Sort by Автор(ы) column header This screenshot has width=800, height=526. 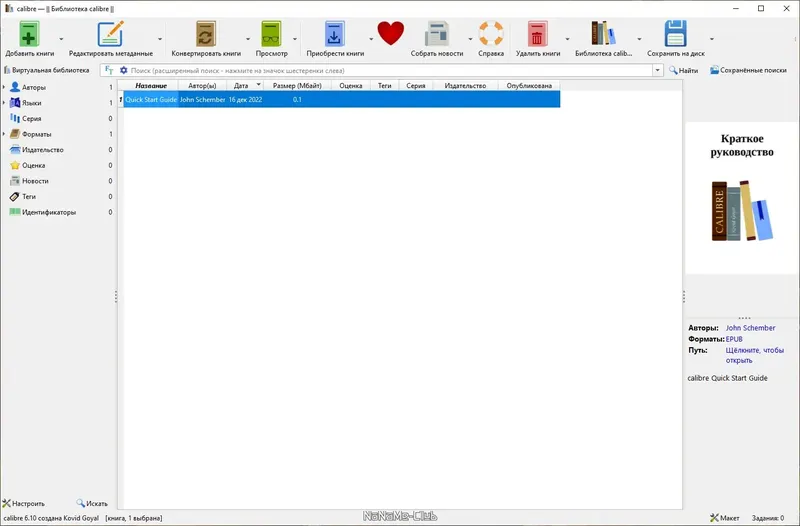(202, 86)
